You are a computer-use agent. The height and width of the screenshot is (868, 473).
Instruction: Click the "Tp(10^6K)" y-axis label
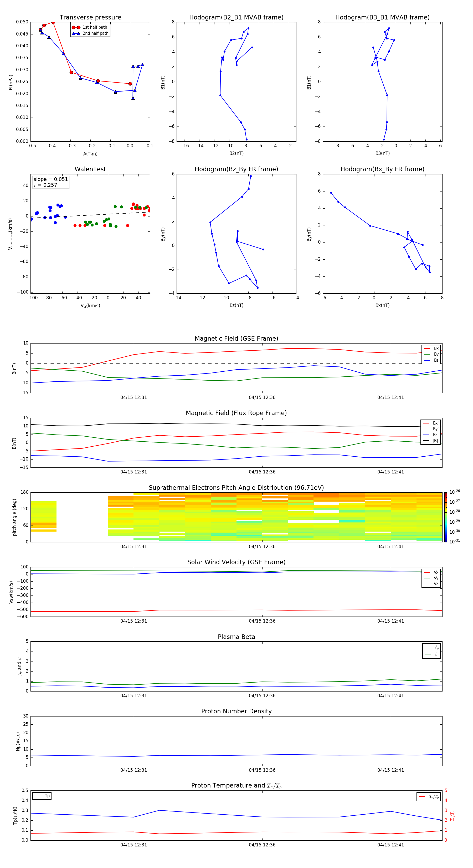16,815
